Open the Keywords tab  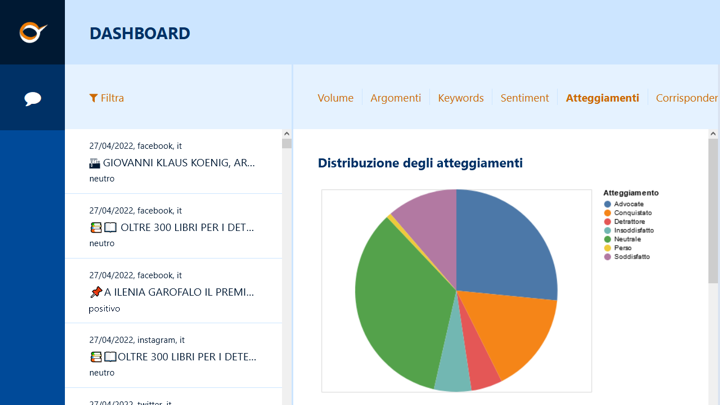tap(461, 98)
